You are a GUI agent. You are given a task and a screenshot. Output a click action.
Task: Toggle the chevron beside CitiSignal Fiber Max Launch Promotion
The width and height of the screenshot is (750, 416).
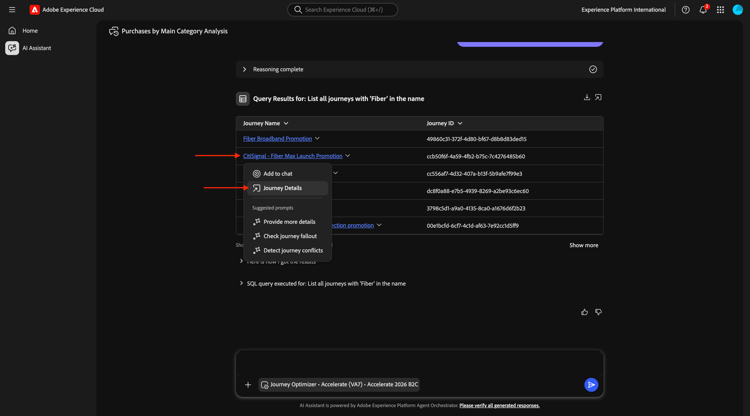(348, 156)
